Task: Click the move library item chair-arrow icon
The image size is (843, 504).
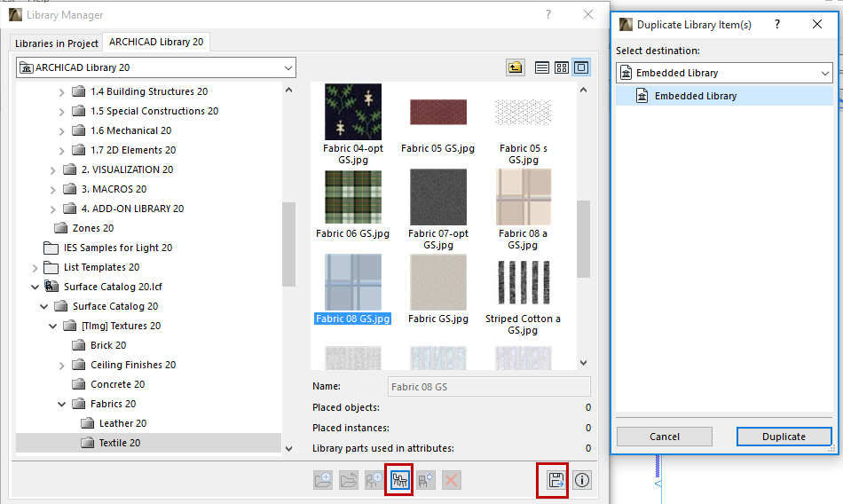Action: tap(426, 480)
